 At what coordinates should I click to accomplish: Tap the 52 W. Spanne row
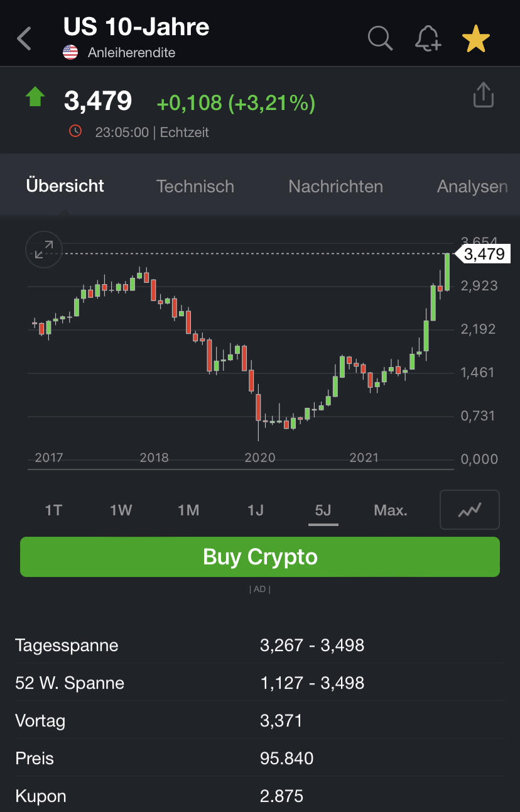[260, 683]
